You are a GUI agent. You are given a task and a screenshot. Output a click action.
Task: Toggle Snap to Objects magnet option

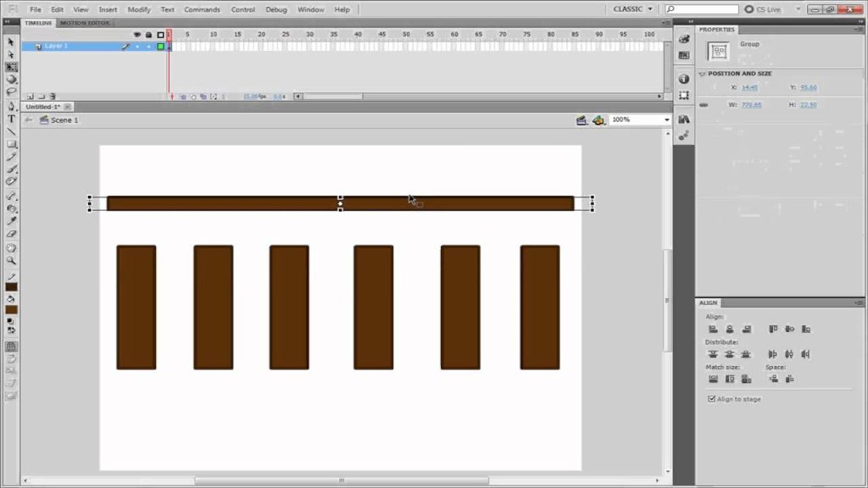pyautogui.click(x=11, y=347)
